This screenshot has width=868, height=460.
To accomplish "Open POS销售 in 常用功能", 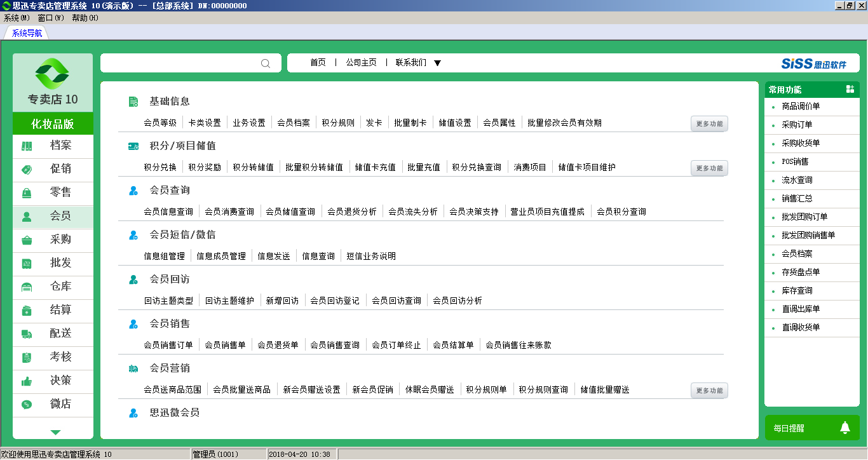I will pos(795,162).
